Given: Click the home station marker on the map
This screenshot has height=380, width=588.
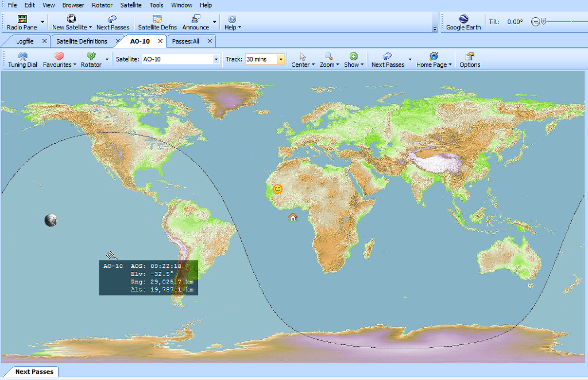Looking at the screenshot, I should click(293, 217).
